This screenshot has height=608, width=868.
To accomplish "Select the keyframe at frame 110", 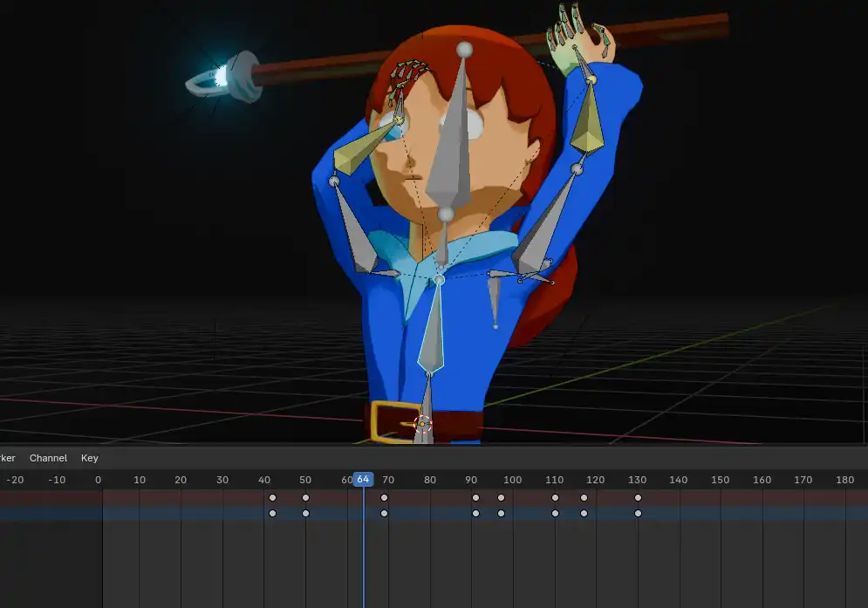I will [555, 497].
